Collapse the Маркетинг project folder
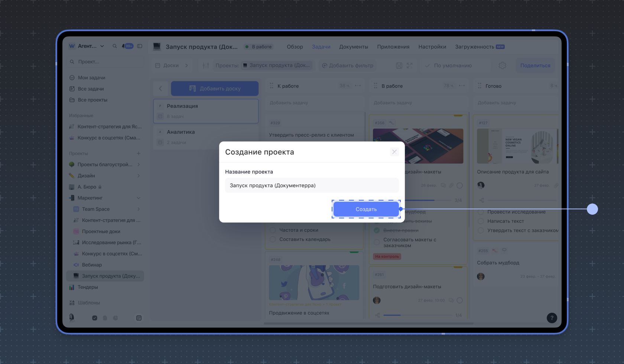 pyautogui.click(x=139, y=198)
